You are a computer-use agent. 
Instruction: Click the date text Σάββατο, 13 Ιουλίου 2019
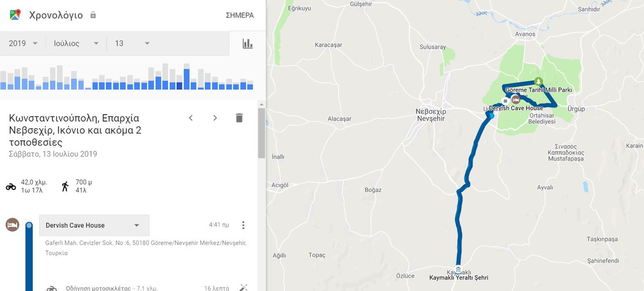click(x=53, y=154)
